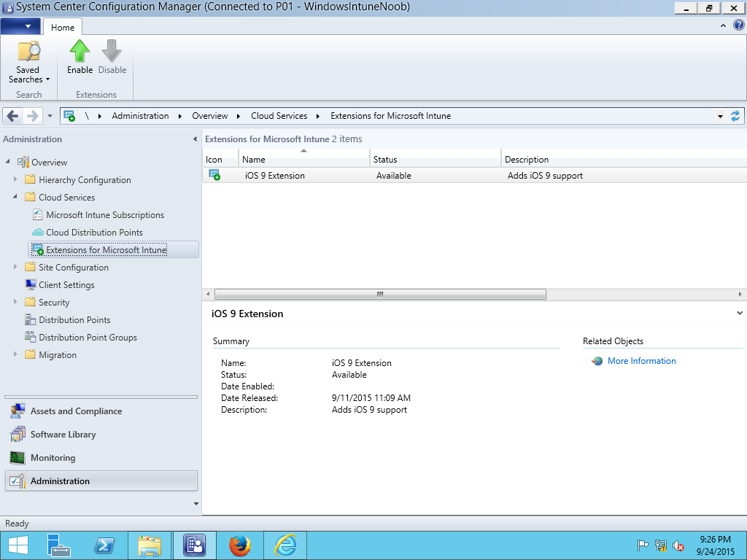Click the Forward navigation arrow
Viewport: 747px width, 560px height.
click(32, 116)
